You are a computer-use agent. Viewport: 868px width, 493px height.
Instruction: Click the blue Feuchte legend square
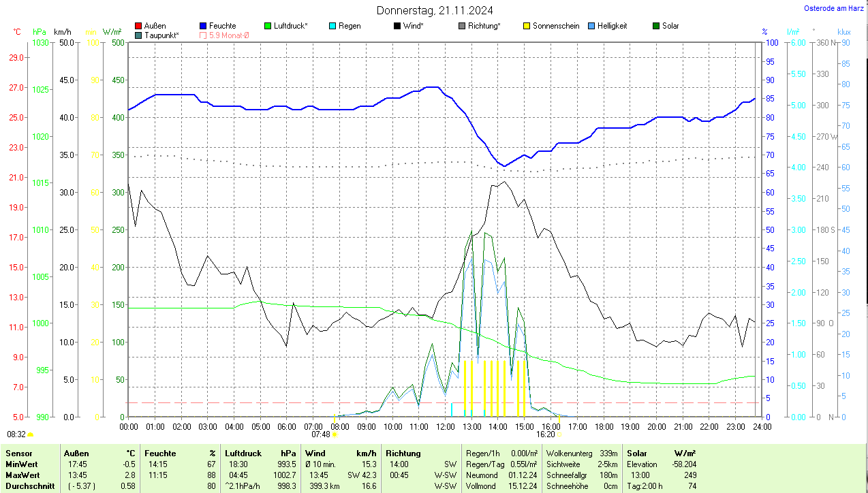(204, 26)
